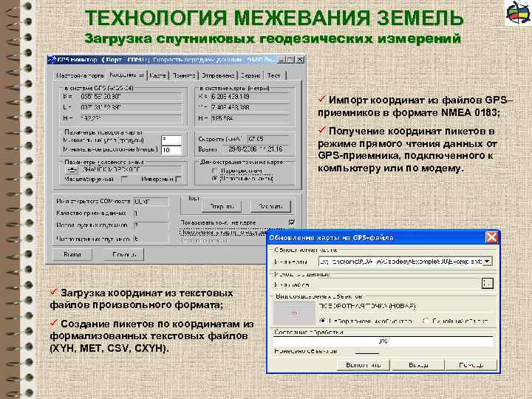Select the 'Координаты' tab in GPS monitor
The width and height of the screenshot is (532, 399).
(127, 75)
